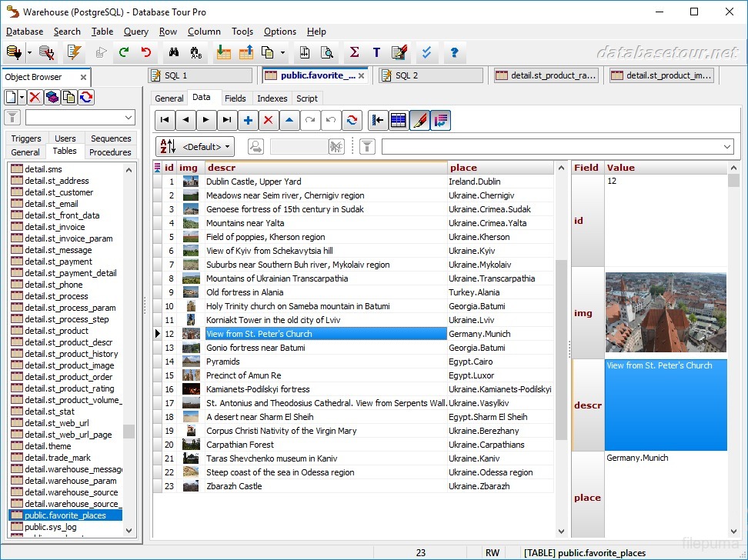
Task: Toggle the record editor pen button
Action: 419,120
